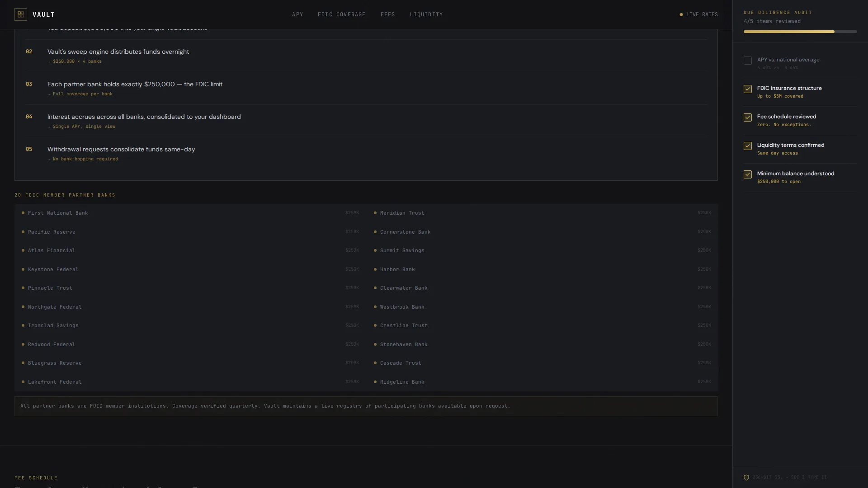Select Ironclad Savings bank row
Viewport: 868px width, 488px height.
190,325
